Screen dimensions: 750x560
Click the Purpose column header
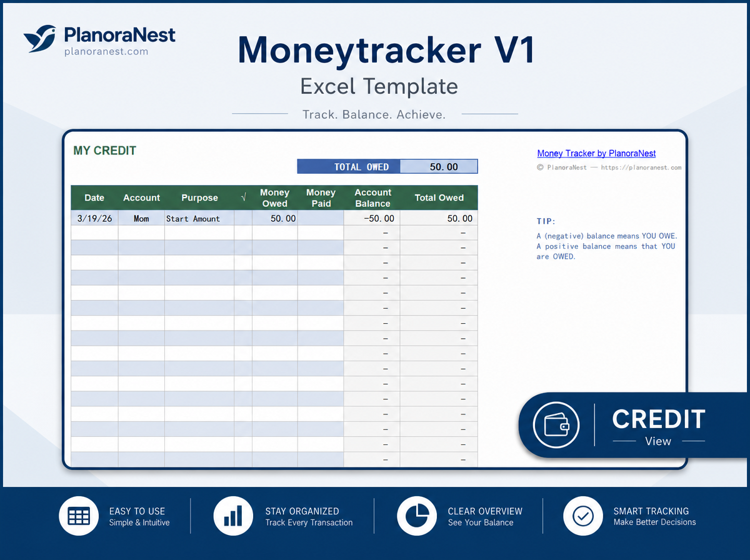(x=199, y=197)
